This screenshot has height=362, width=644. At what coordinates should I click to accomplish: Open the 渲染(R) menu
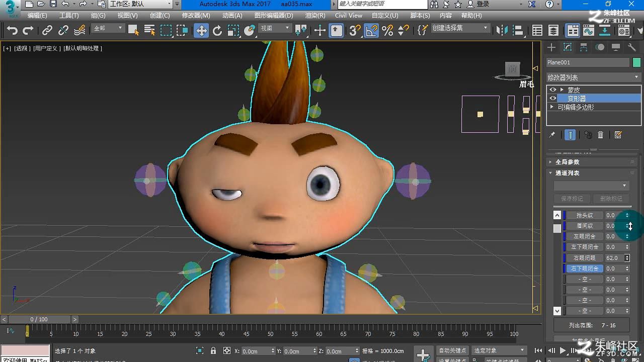point(315,16)
